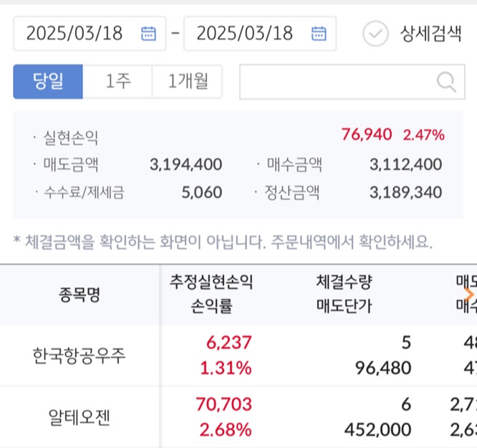Image resolution: width=477 pixels, height=448 pixels.
Task: Click the end date field 2025/03/18
Action: point(260,34)
